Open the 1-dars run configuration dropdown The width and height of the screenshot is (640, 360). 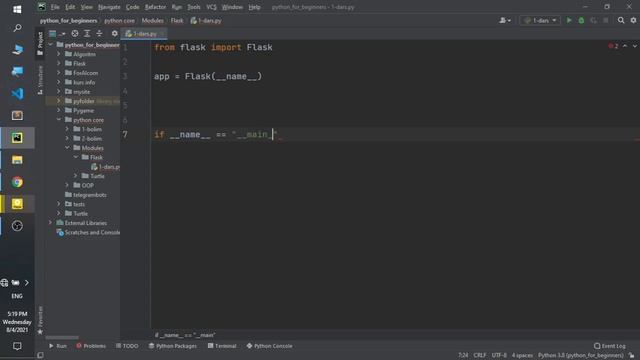(x=540, y=20)
